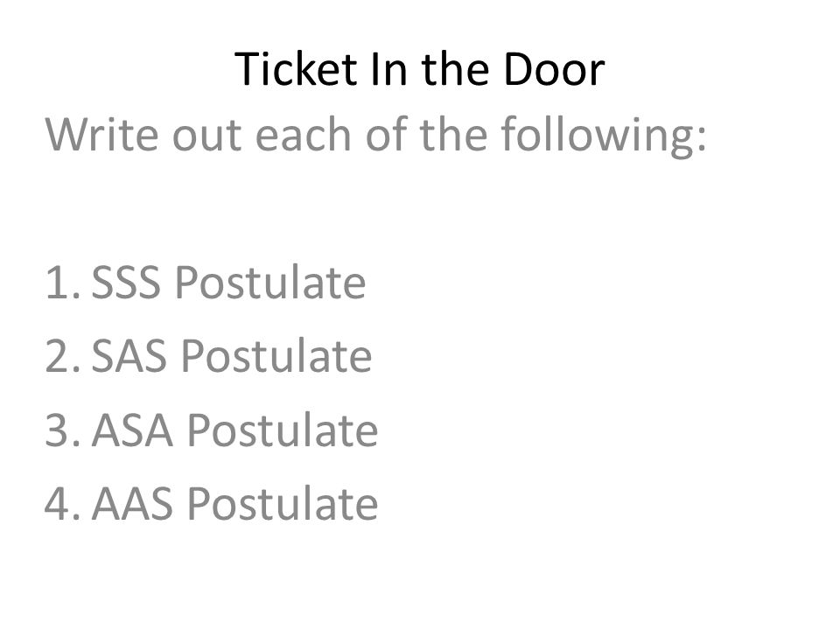Click list number '3.' before ASA
The height and width of the screenshot is (630, 840).
pos(63,430)
